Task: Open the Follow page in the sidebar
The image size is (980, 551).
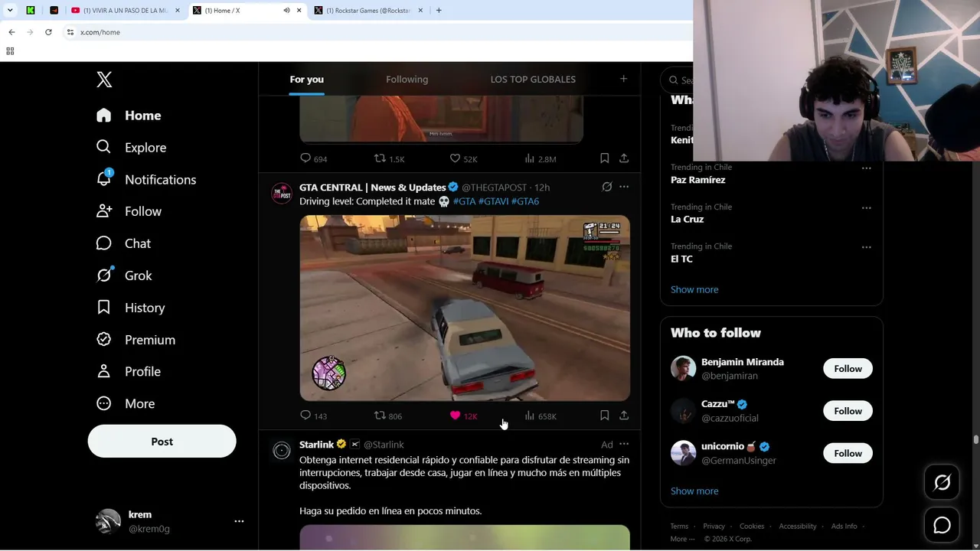Action: (129, 211)
